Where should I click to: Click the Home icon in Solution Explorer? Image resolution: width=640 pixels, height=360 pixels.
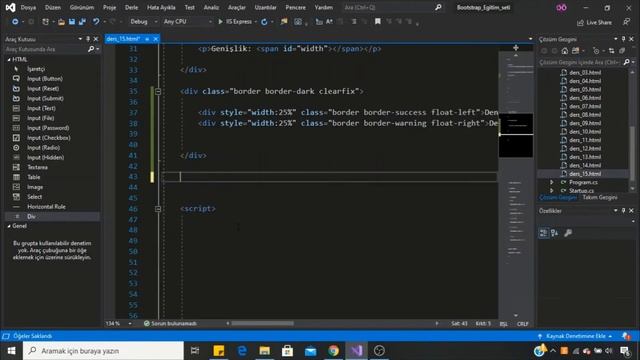click(564, 51)
